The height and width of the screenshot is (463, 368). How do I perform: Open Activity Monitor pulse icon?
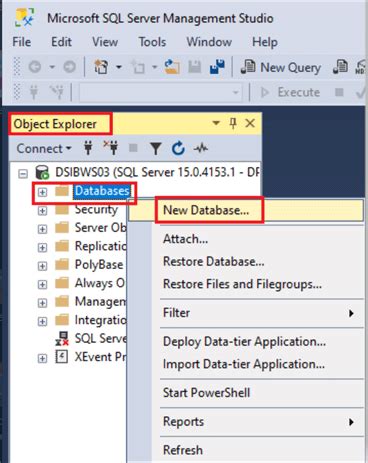point(201,148)
